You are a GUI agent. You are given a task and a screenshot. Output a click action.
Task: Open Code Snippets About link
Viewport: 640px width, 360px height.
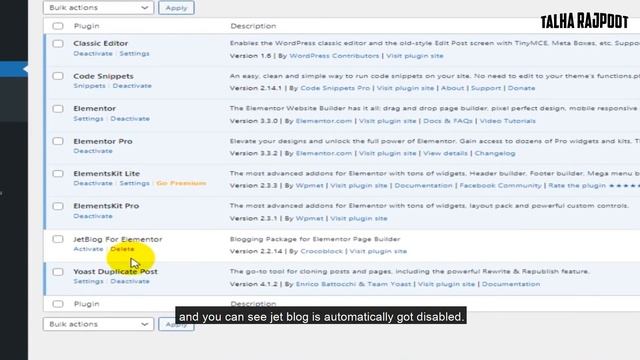452,88
